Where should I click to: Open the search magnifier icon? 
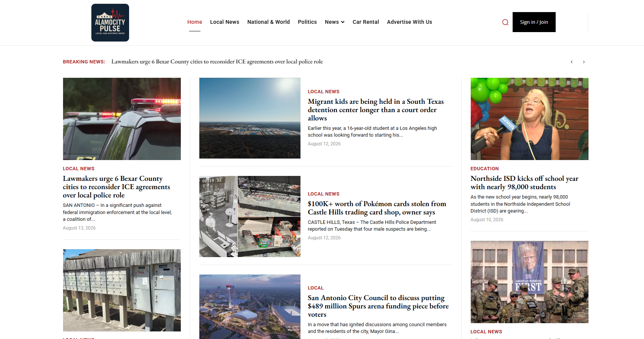[505, 22]
